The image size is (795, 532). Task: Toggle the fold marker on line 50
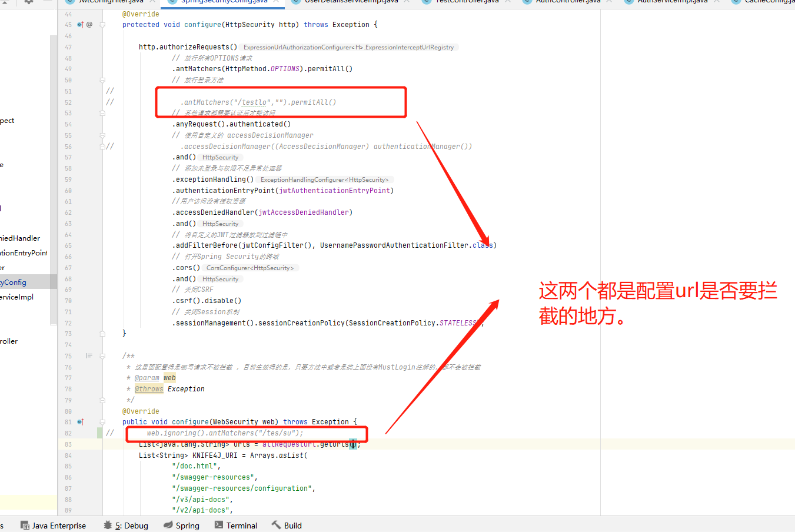pos(102,80)
